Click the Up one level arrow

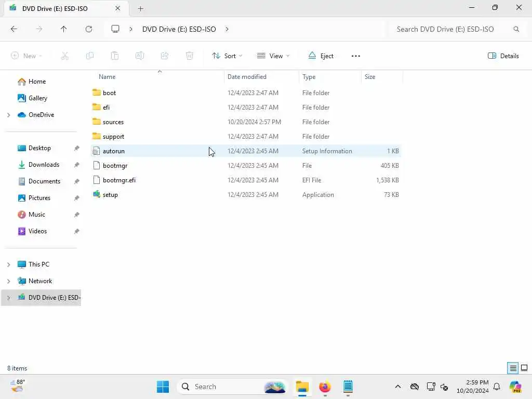(63, 29)
